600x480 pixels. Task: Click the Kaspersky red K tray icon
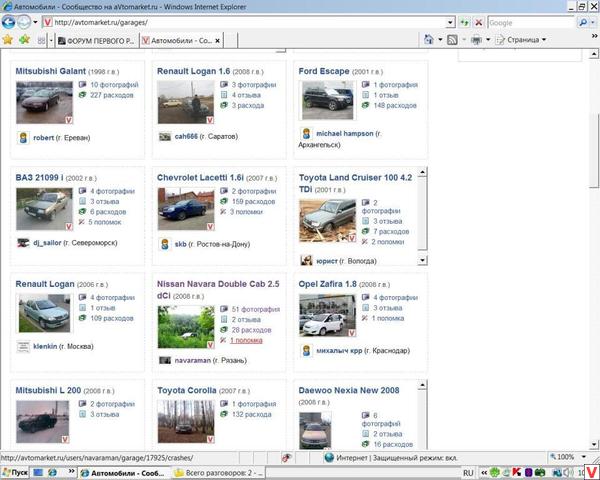517,473
